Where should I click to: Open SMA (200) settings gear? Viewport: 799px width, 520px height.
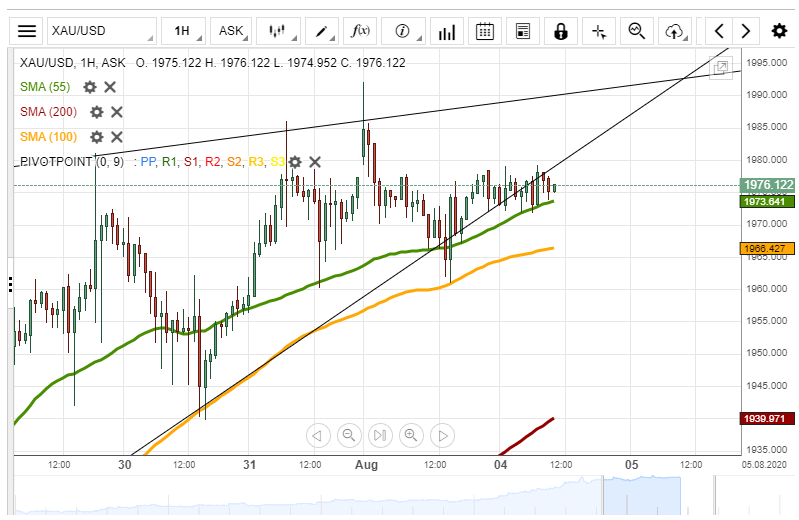(x=96, y=112)
